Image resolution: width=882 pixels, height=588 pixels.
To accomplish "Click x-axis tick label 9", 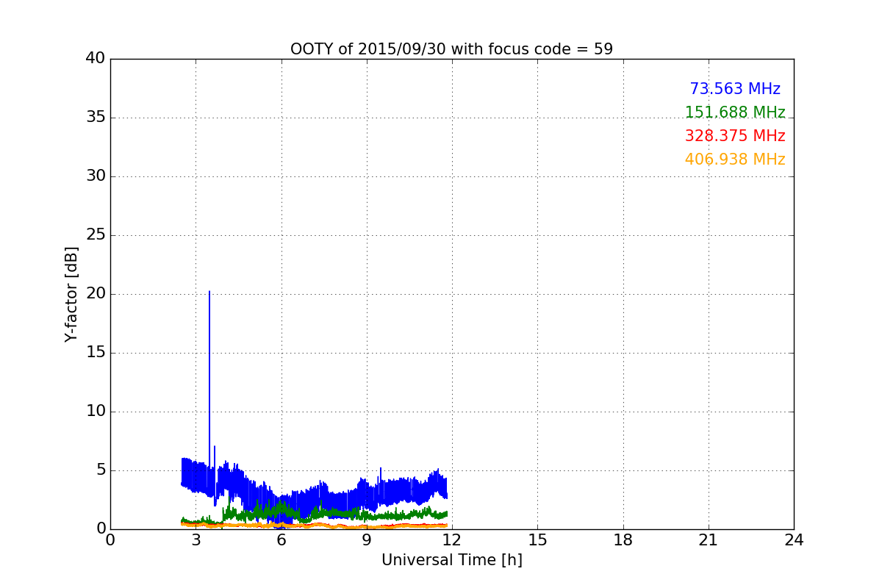I will pos(367,540).
